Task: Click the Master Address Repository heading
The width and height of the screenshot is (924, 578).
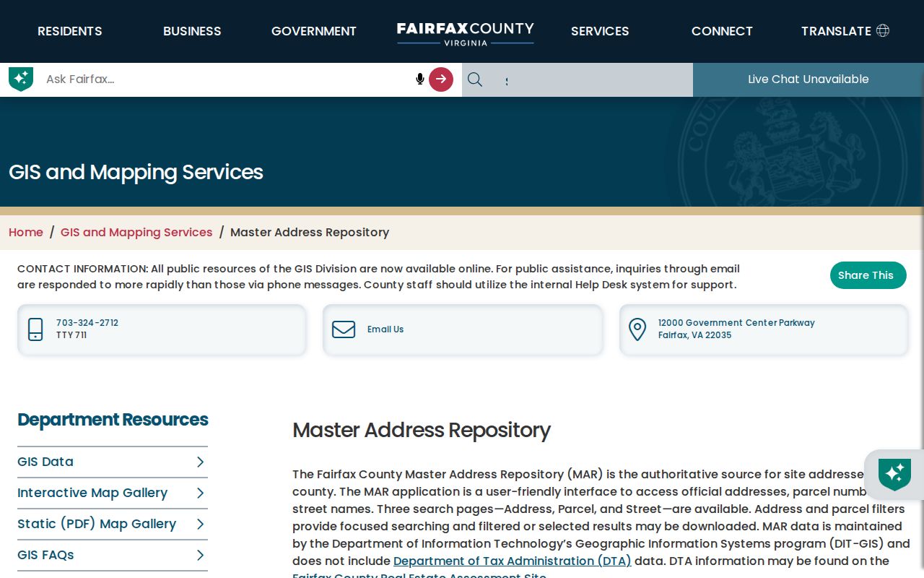Action: [x=422, y=430]
